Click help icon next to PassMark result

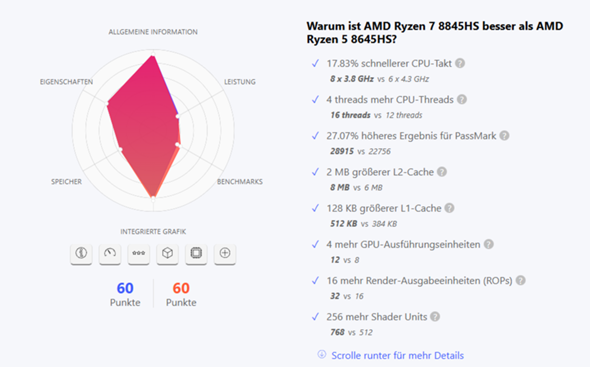tap(504, 136)
